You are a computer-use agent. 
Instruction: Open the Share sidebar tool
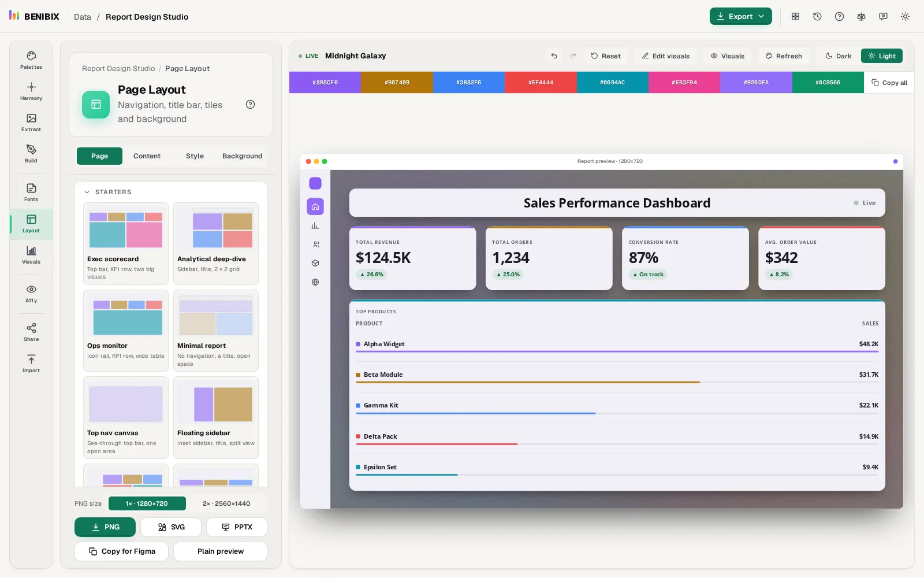pyautogui.click(x=31, y=332)
